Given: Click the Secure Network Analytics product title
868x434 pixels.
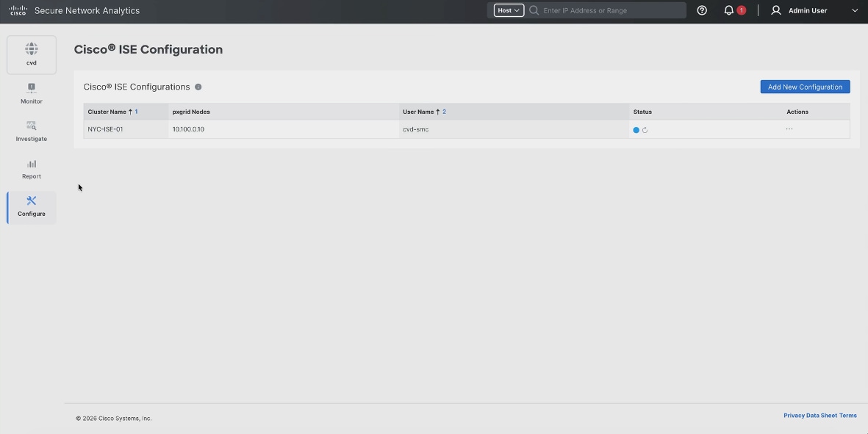Looking at the screenshot, I should [x=87, y=10].
